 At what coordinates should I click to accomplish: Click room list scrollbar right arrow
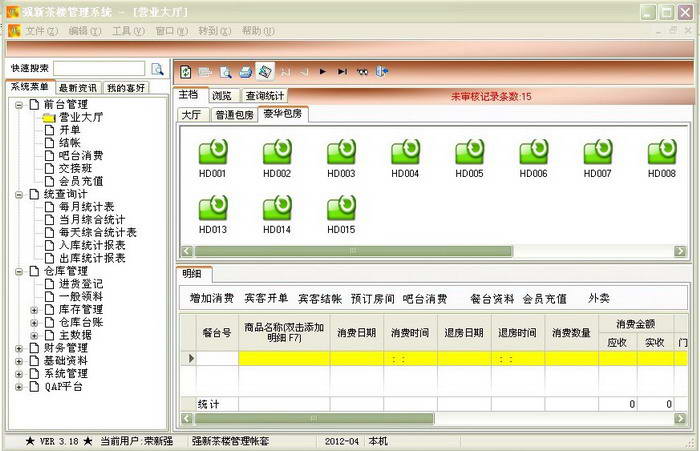680,251
